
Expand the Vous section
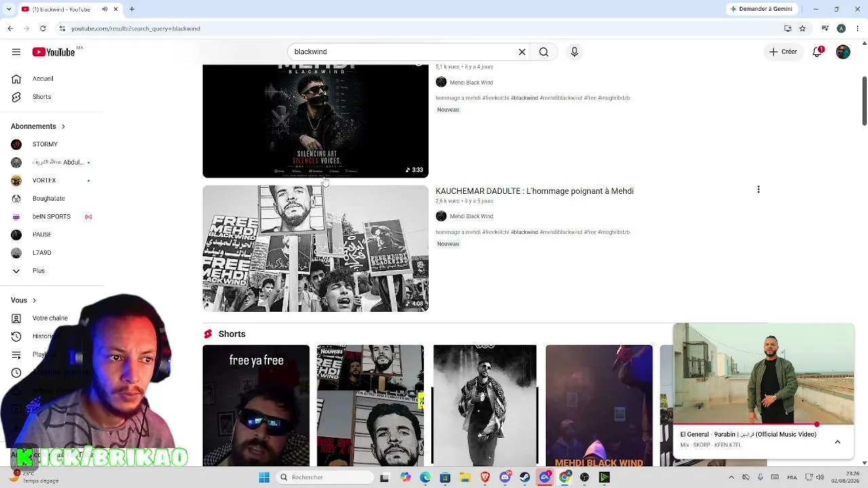[24, 300]
